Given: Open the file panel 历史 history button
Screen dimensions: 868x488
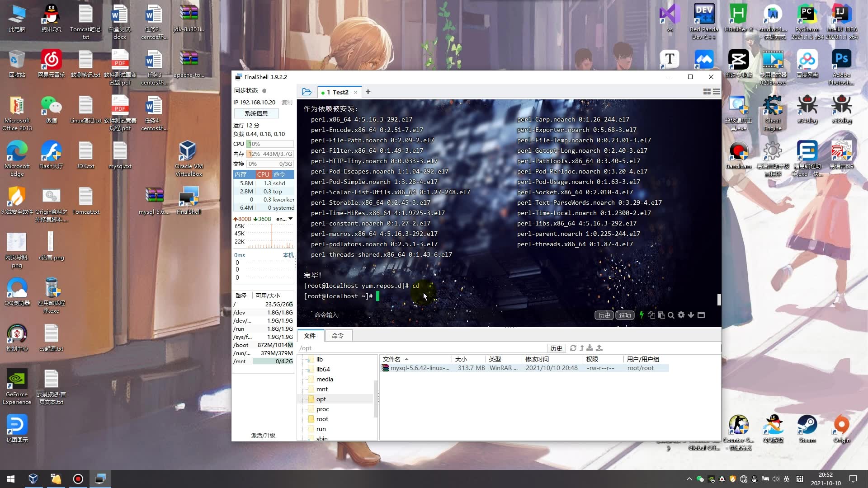Looking at the screenshot, I should [x=557, y=348].
